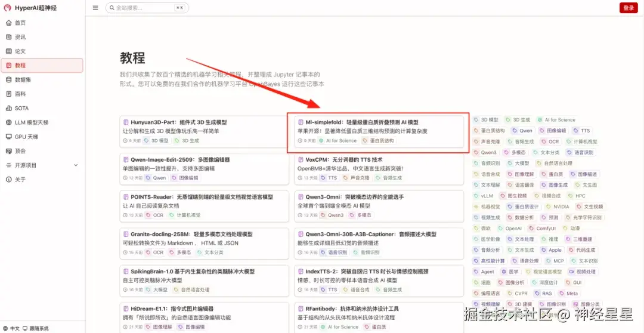Click 声音克隆 tag on VoxCPM card

pos(355,178)
